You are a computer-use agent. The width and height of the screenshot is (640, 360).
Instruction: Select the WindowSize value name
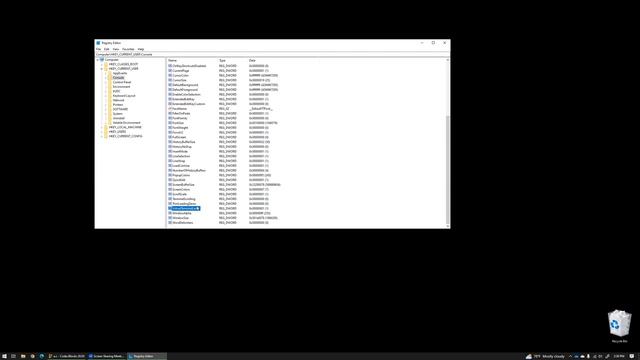180,218
